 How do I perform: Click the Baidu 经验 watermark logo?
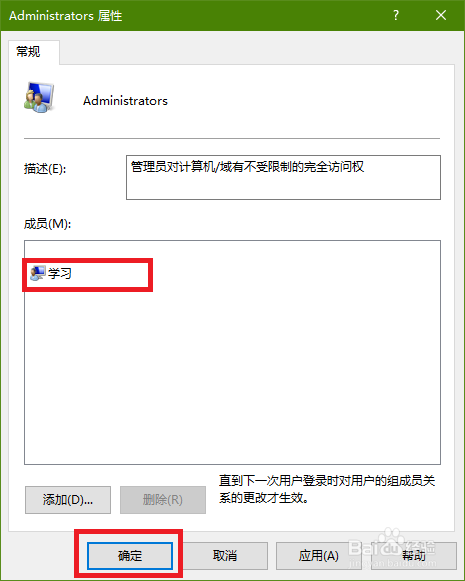[393, 548]
